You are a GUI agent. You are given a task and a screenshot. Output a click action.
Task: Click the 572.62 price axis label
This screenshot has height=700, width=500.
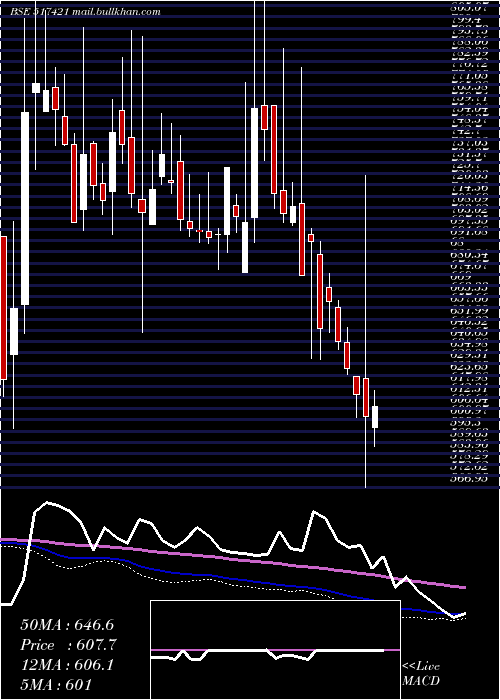[x=469, y=467]
